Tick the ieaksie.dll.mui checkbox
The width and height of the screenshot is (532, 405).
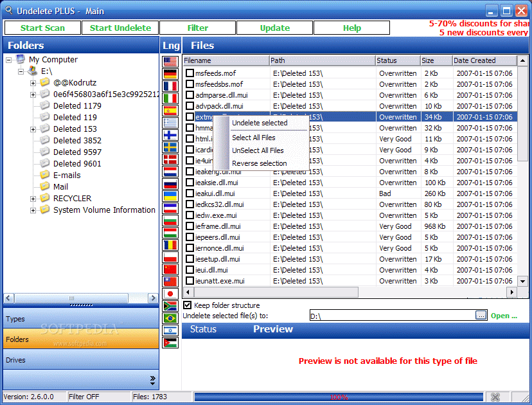190,183
